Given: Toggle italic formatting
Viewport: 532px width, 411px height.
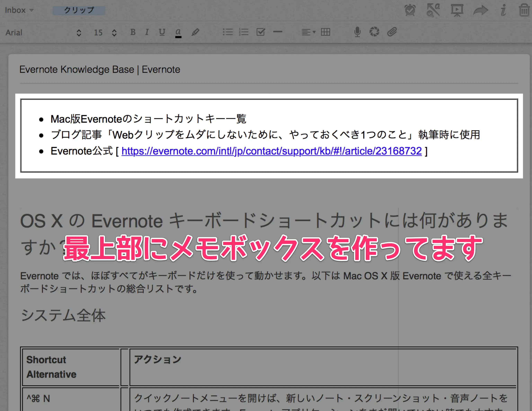Looking at the screenshot, I should [x=147, y=32].
